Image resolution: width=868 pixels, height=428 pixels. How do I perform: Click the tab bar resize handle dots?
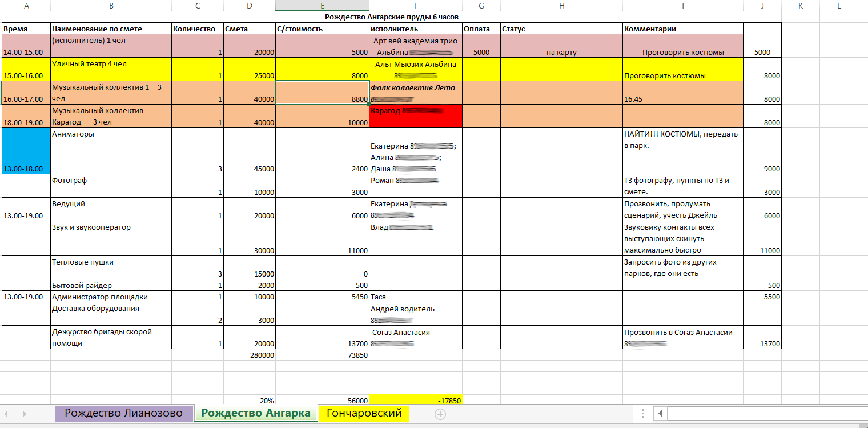coord(643,413)
